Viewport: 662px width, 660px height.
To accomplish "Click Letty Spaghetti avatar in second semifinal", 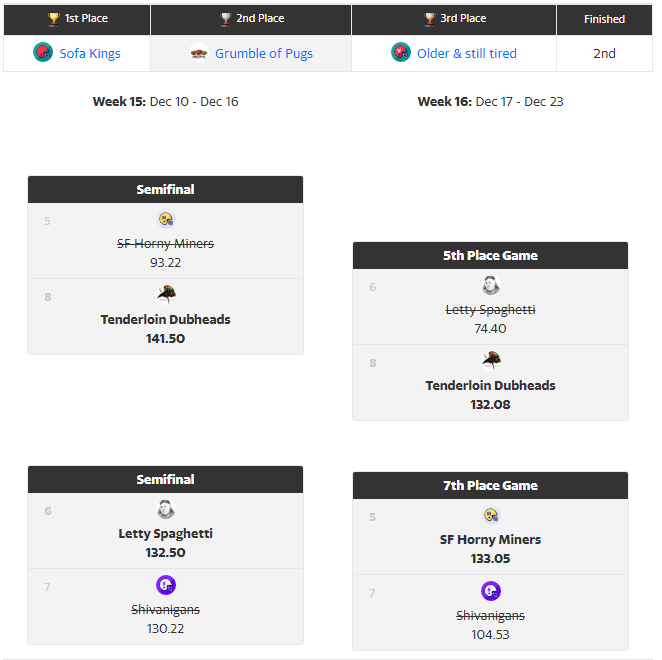I will click(x=166, y=509).
